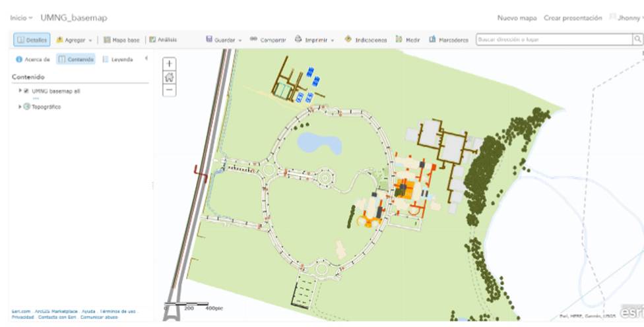The image size is (644, 327).
Task: Zoom out with the minus button
Action: point(170,90)
